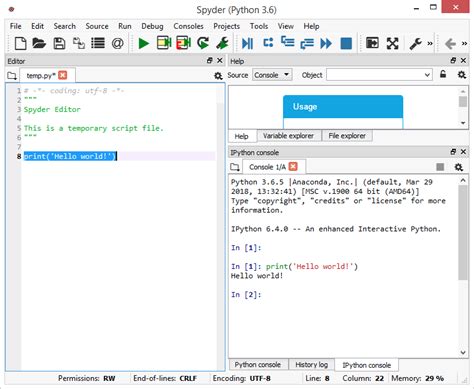Screen dimensions: 474x389
Task: Open the File menu
Action: click(15, 26)
